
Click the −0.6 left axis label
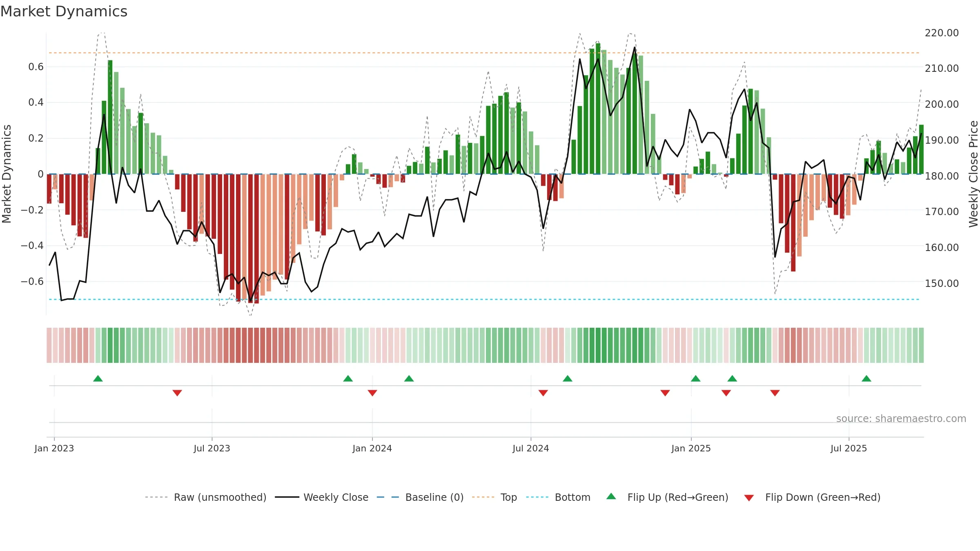tap(32, 281)
